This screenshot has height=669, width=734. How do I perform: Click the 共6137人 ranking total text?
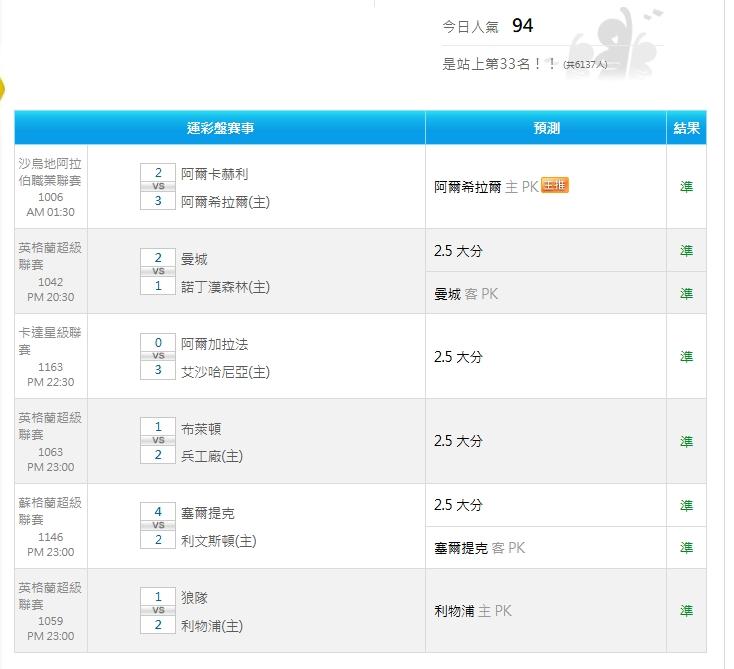pos(584,65)
